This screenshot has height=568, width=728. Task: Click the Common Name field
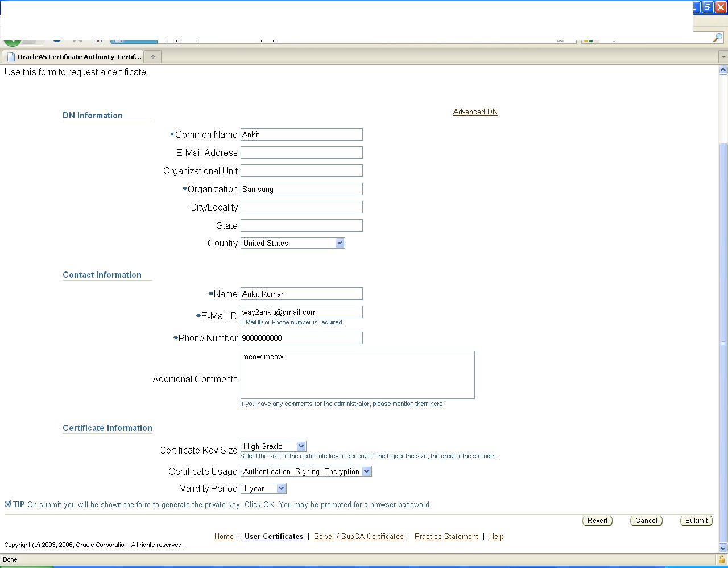pyautogui.click(x=301, y=134)
